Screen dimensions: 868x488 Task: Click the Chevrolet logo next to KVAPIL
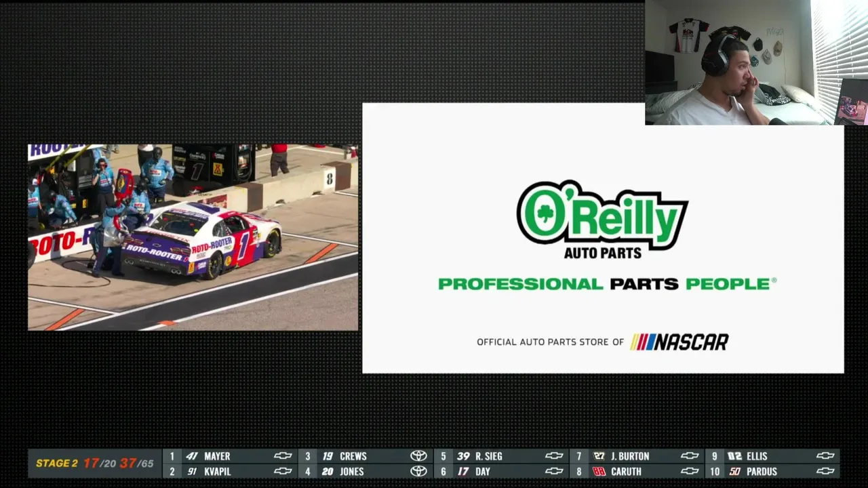[x=283, y=471]
